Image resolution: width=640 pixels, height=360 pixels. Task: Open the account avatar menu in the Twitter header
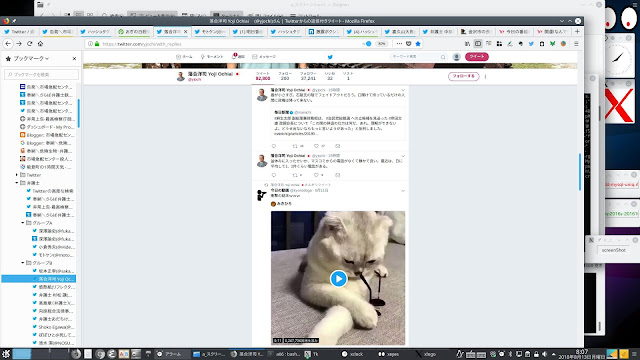pyautogui.click(x=457, y=57)
